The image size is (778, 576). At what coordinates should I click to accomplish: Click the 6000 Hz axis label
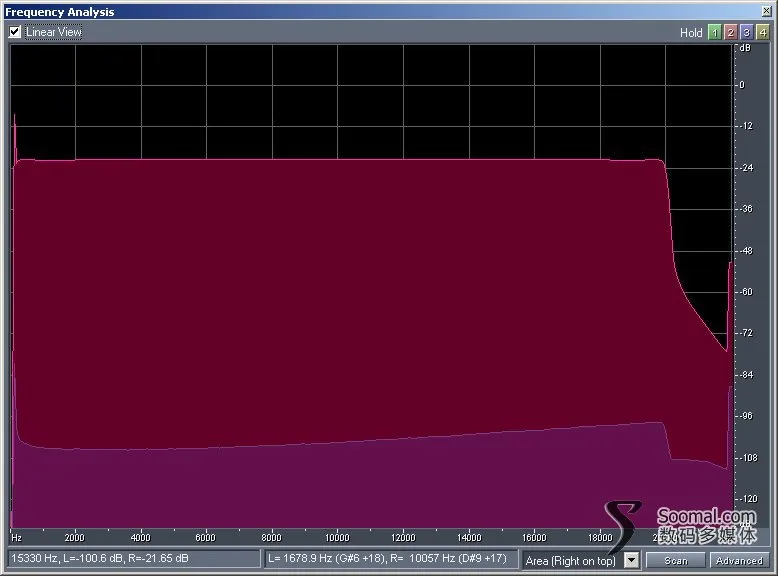click(205, 537)
